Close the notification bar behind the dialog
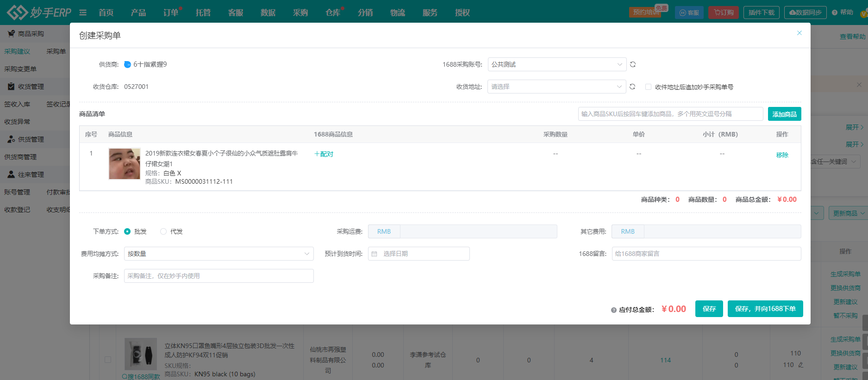The width and height of the screenshot is (868, 380). pyautogui.click(x=859, y=85)
